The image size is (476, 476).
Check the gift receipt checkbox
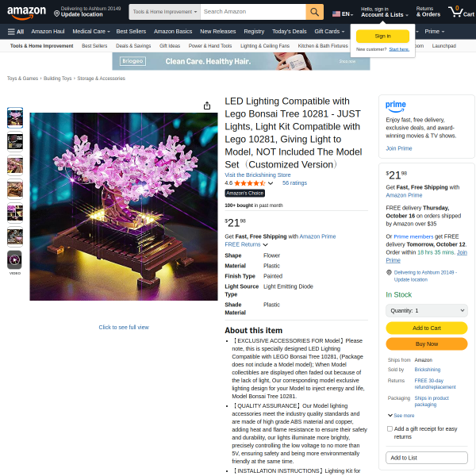(390, 428)
